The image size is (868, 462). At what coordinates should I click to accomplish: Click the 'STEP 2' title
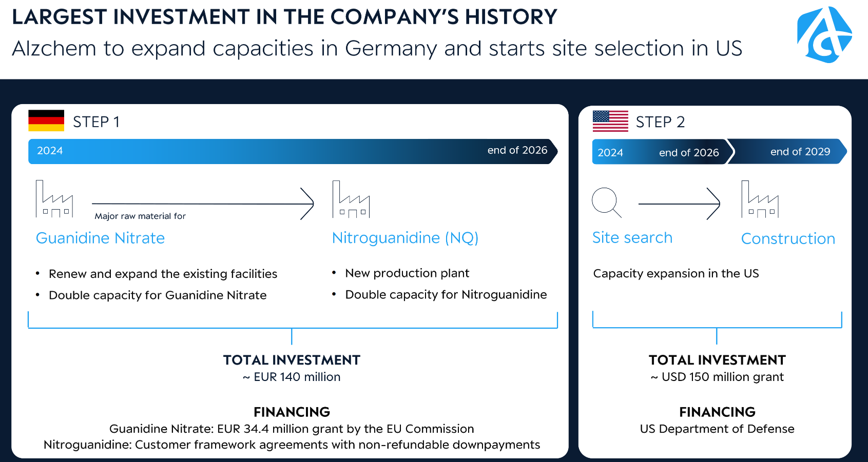pos(660,122)
